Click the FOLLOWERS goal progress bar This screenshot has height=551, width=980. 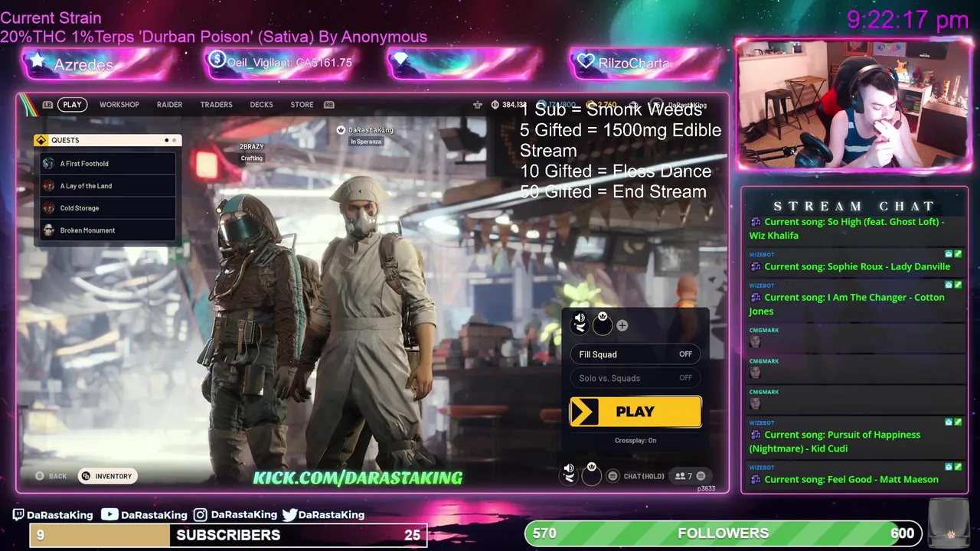[724, 533]
